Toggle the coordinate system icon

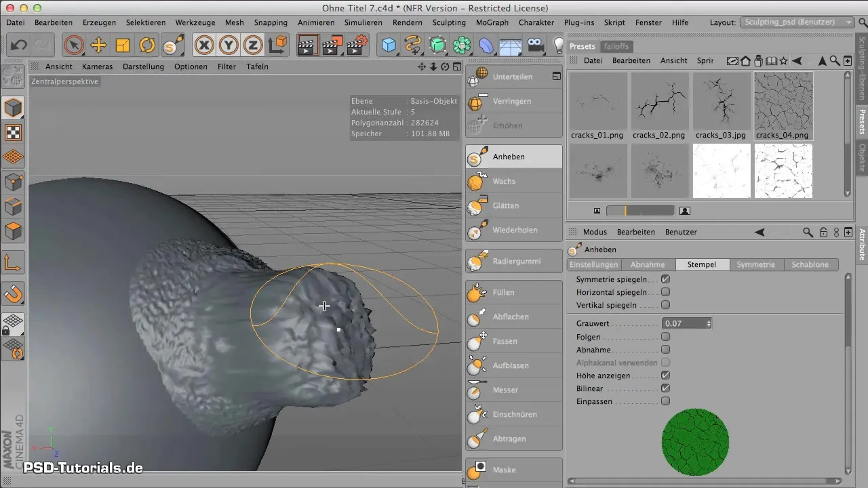(277, 45)
